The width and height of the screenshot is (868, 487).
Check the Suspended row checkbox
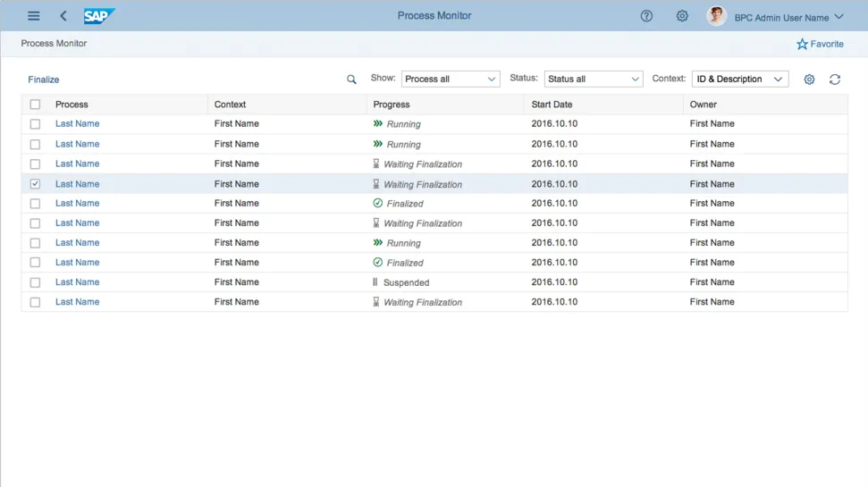click(35, 282)
